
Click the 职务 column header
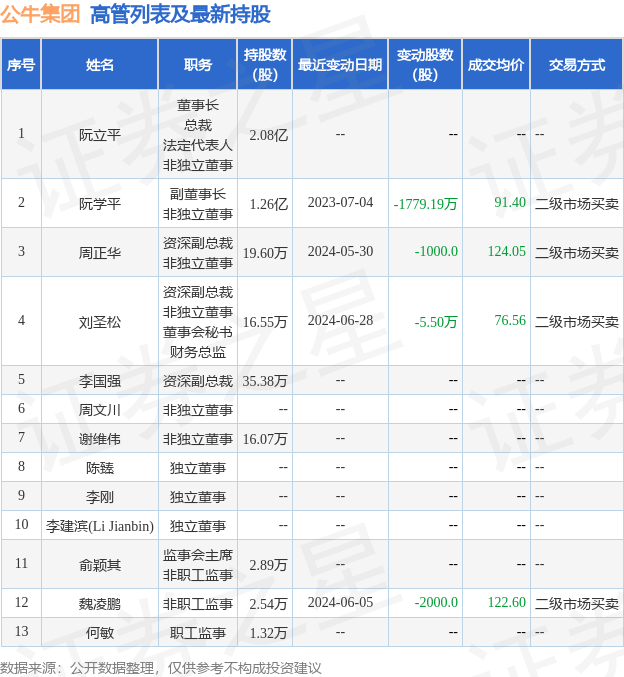(x=198, y=65)
